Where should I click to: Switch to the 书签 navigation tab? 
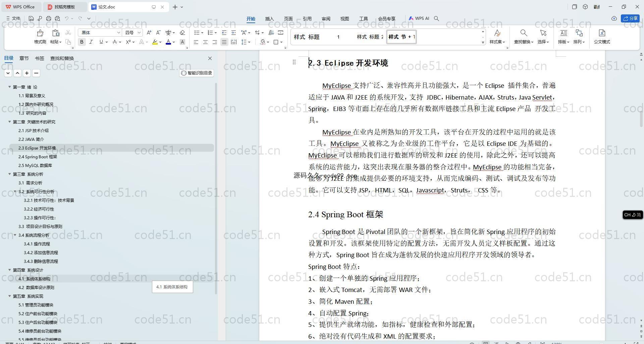coord(39,58)
